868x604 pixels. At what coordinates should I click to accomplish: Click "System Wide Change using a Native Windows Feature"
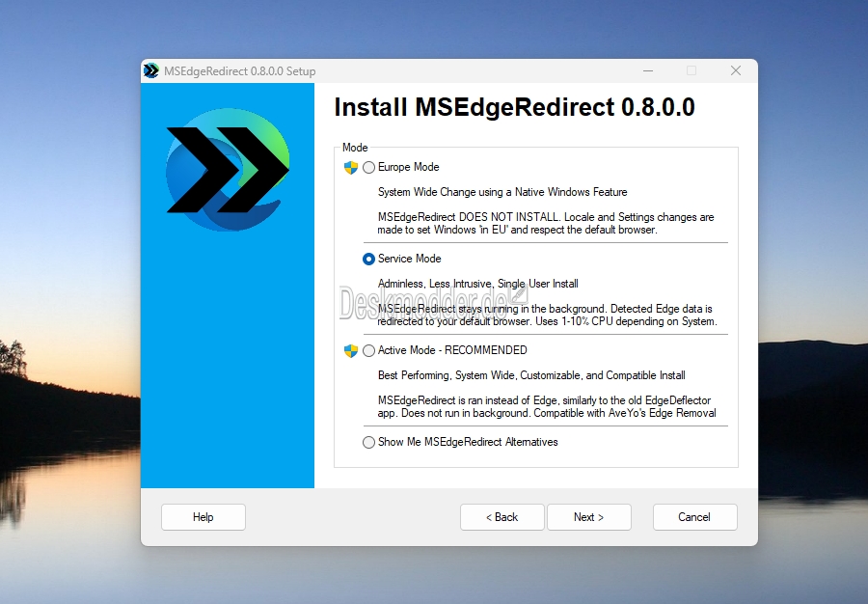tap(502, 192)
